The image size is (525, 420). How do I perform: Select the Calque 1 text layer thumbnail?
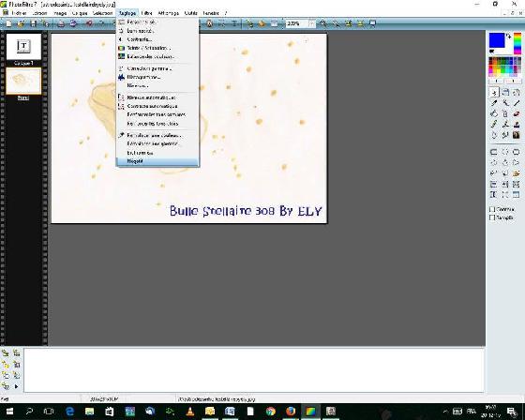click(x=23, y=46)
